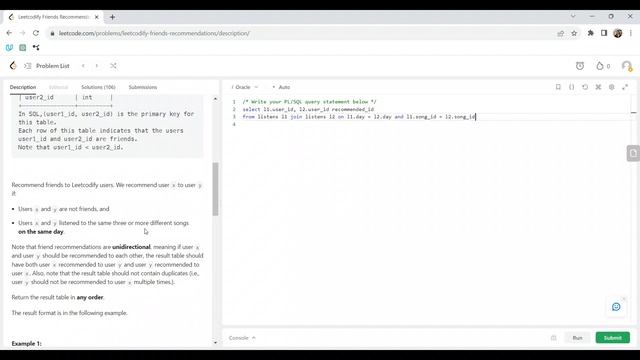
Task: Click the notes side panel icon
Action: 633,153
